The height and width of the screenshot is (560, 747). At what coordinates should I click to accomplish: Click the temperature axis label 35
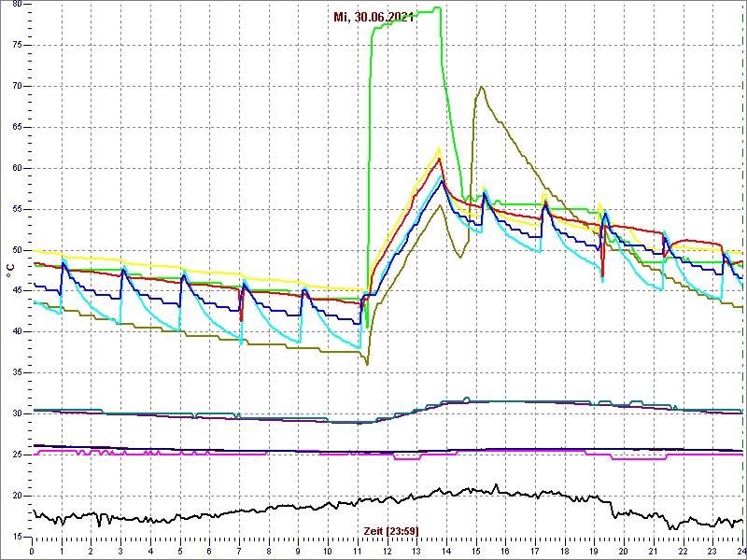click(15, 372)
